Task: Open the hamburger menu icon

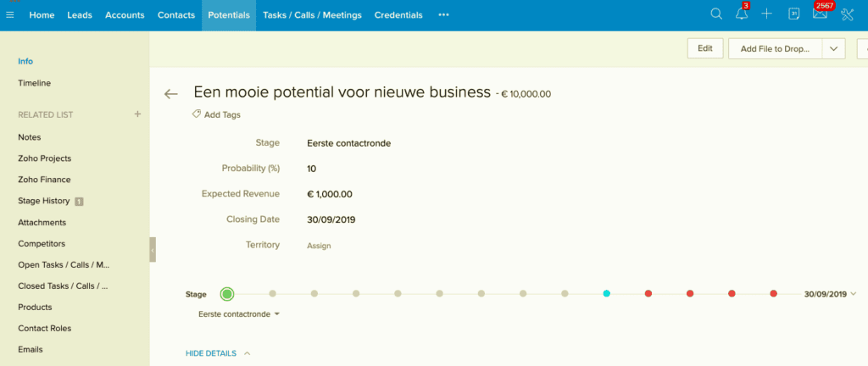Action: click(x=10, y=14)
